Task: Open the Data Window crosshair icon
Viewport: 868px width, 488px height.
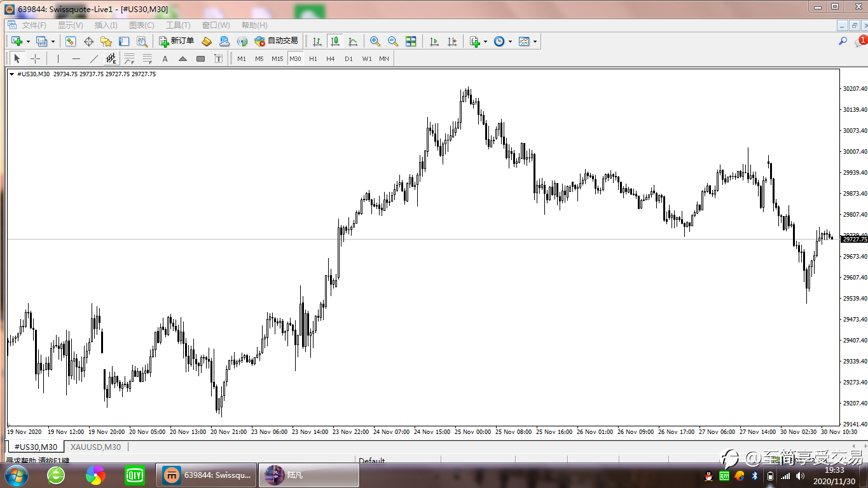Action: (x=88, y=41)
